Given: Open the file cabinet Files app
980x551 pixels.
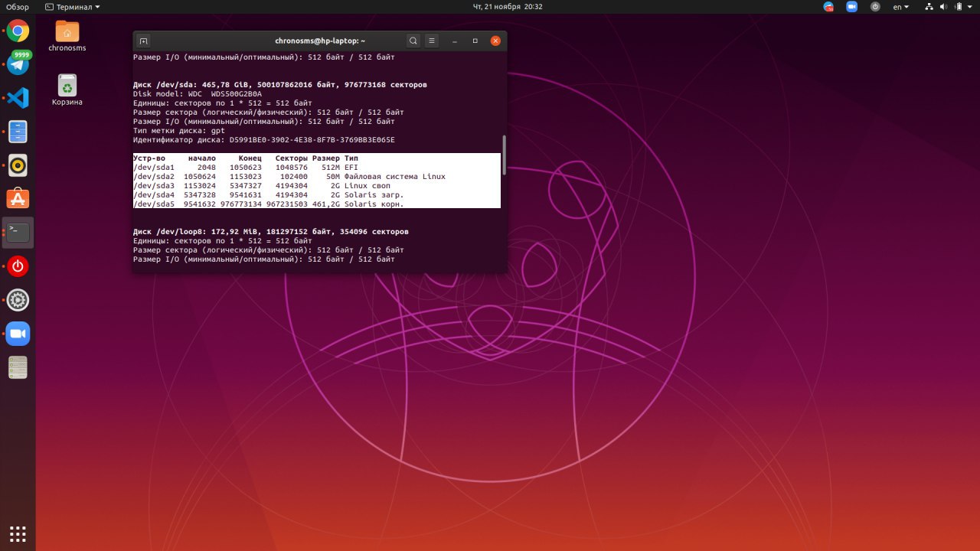Looking at the screenshot, I should coord(18,132).
